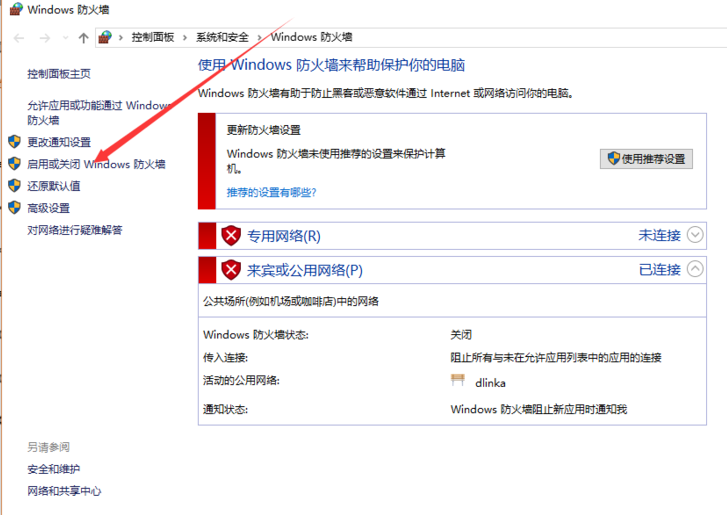The image size is (727, 515).
Task: Click 使用推荐设置 button
Action: click(646, 159)
